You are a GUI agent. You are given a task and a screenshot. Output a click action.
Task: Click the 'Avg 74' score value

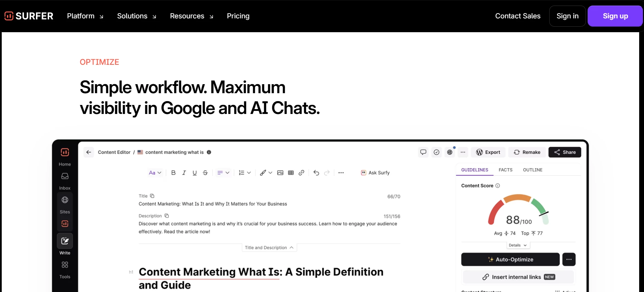click(x=505, y=233)
